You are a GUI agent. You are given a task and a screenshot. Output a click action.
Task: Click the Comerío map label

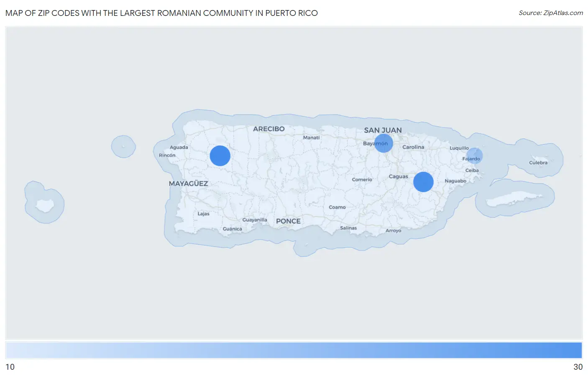click(x=362, y=179)
